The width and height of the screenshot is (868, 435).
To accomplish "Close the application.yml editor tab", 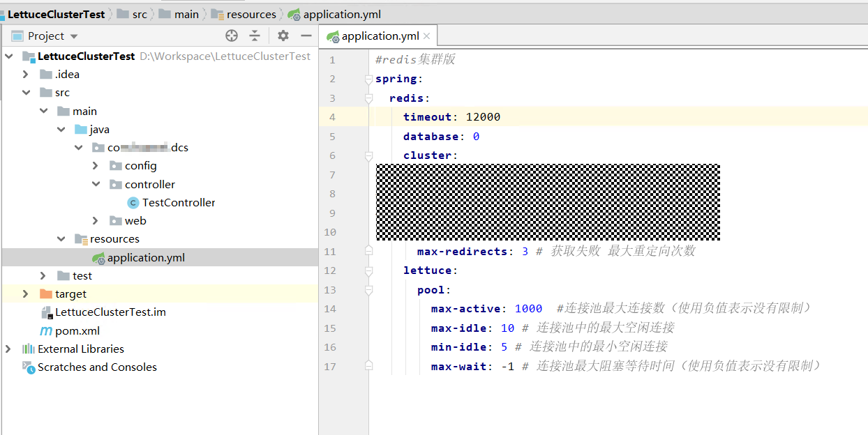I will (427, 36).
